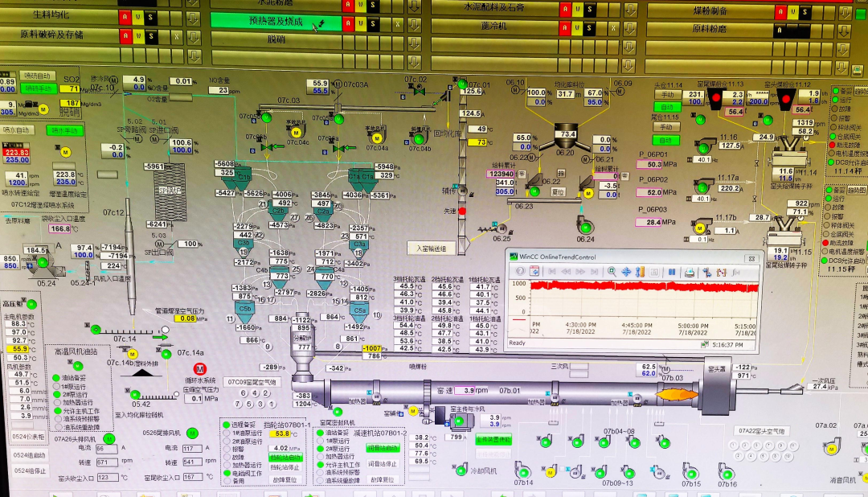The height and width of the screenshot is (497, 868).
Task: Pause the trend update in OnlineTrendControl
Action: pos(672,272)
